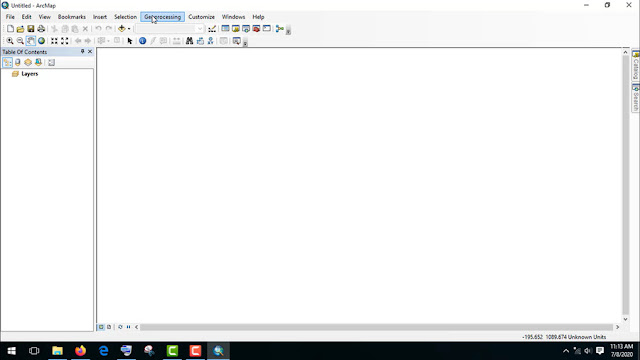Launch Firefox from the taskbar
This screenshot has width=640, height=360.
coord(80,351)
